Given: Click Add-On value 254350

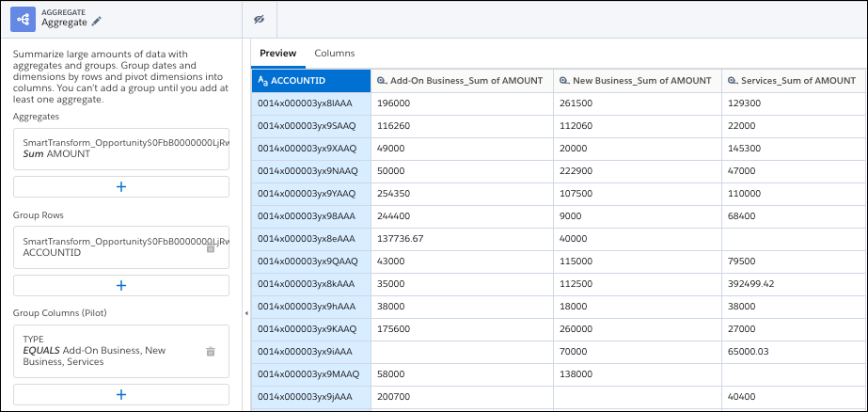Looking at the screenshot, I should pyautogui.click(x=462, y=194).
